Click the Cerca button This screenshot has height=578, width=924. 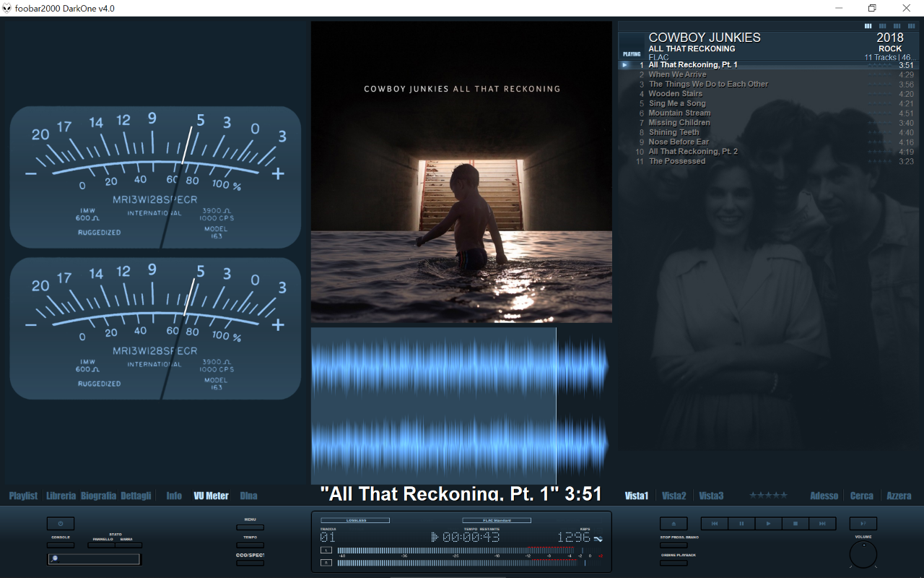click(x=862, y=496)
